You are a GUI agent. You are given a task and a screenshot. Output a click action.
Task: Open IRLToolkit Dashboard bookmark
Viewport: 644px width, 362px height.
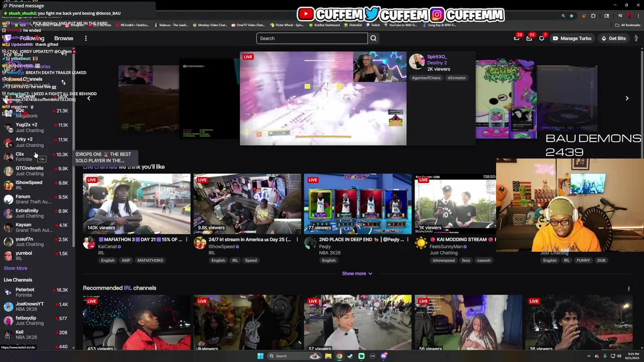tap(131, 25)
